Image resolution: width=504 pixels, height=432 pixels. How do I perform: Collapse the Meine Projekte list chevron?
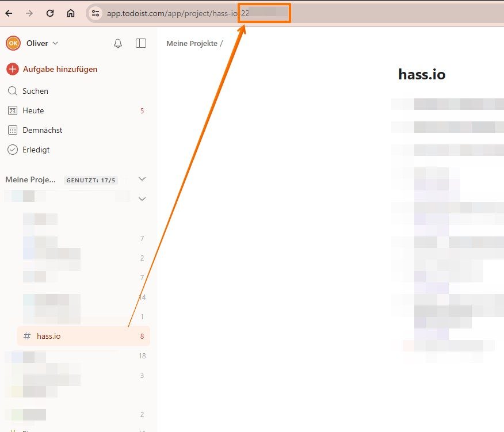[142, 179]
